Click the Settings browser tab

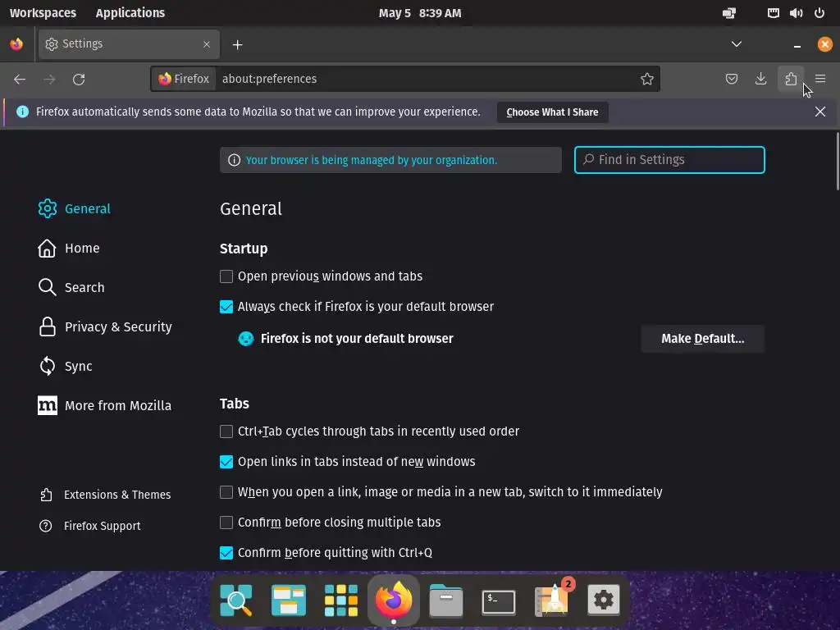pyautogui.click(x=129, y=44)
